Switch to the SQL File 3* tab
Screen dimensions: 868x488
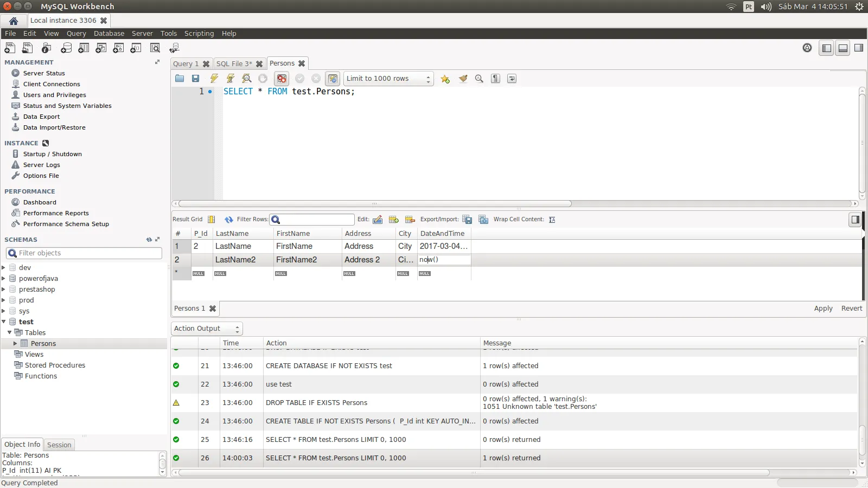pos(234,64)
